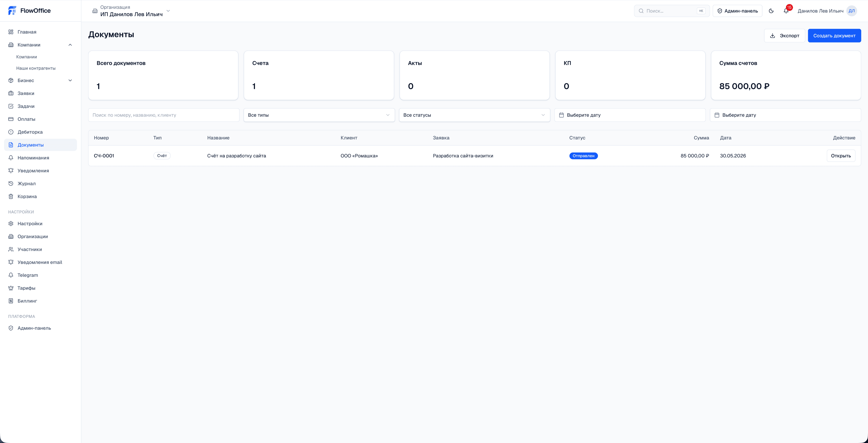This screenshot has width=868, height=443.
Task: Toggle dark mode with the moon icon
Action: pos(771,11)
